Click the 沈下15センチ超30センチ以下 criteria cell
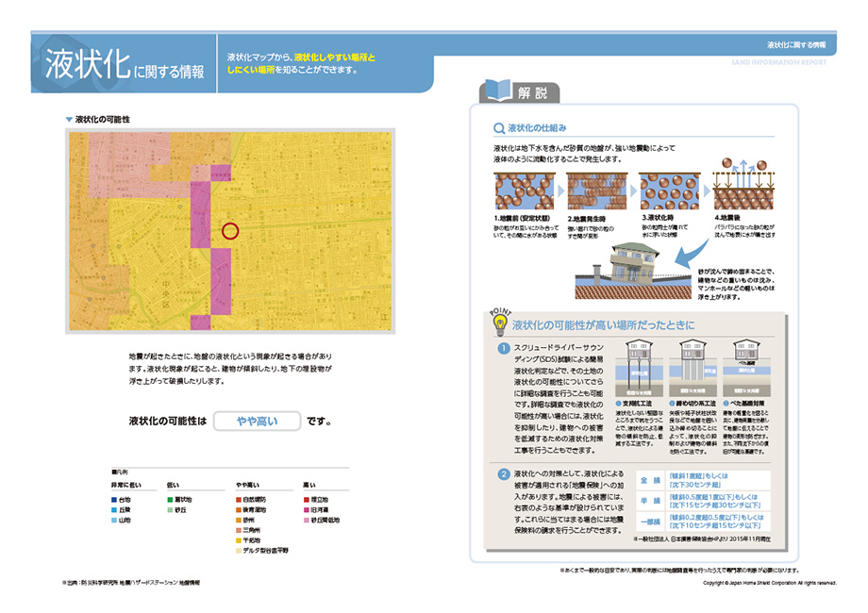This screenshot has width=868, height=613. coord(719,501)
